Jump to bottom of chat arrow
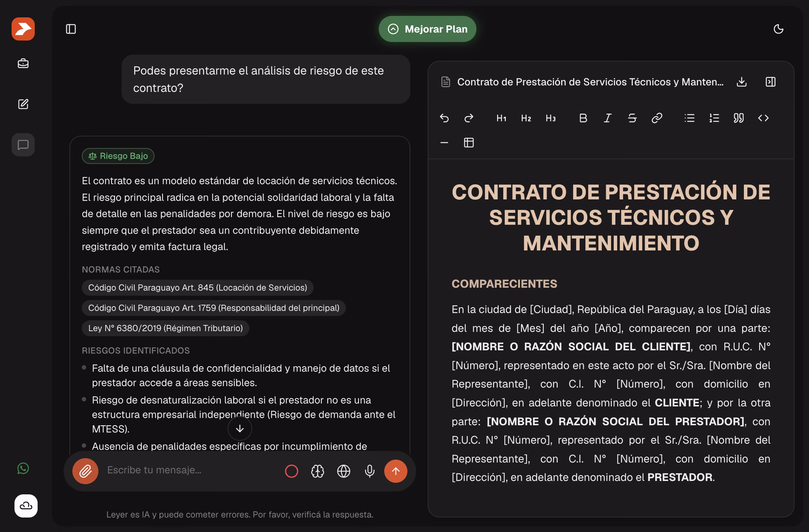The height and width of the screenshot is (532, 809). tap(240, 428)
